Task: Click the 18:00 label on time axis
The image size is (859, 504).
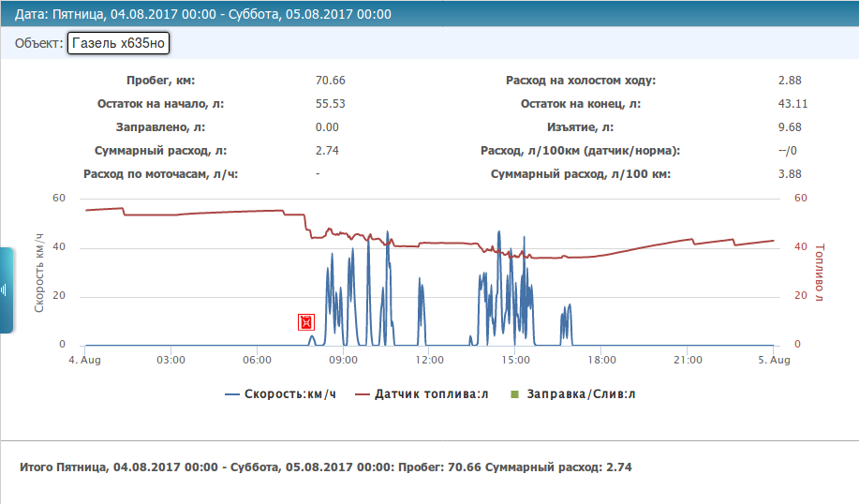Action: tap(601, 360)
